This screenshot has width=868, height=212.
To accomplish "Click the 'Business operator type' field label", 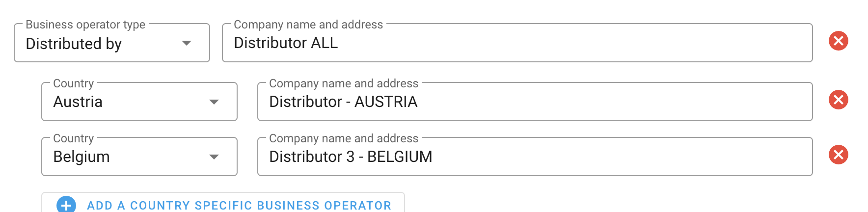I will 85,25.
